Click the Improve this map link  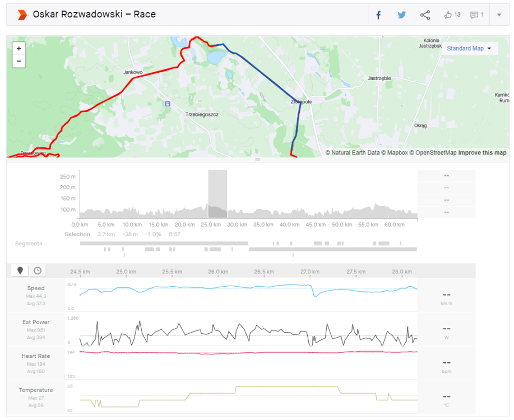(x=482, y=153)
